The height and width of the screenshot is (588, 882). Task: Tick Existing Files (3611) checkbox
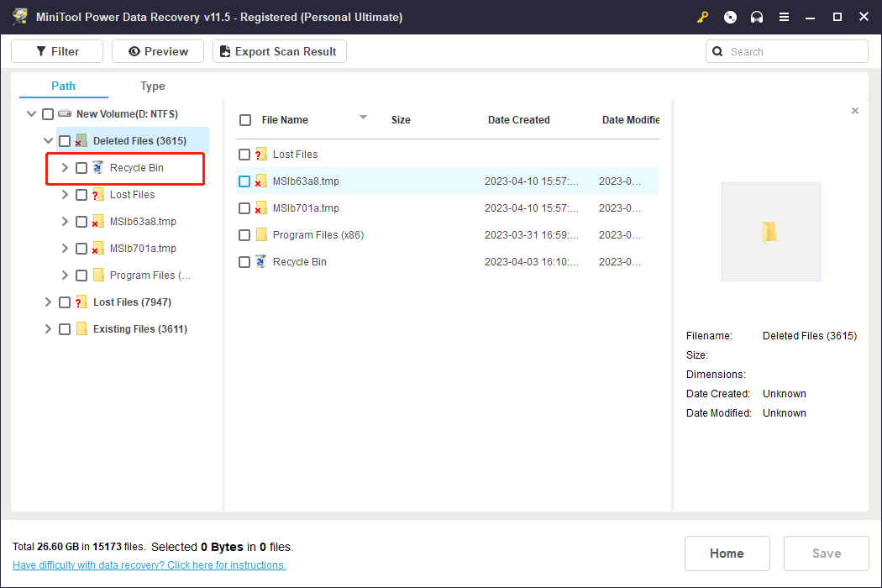[x=65, y=329]
